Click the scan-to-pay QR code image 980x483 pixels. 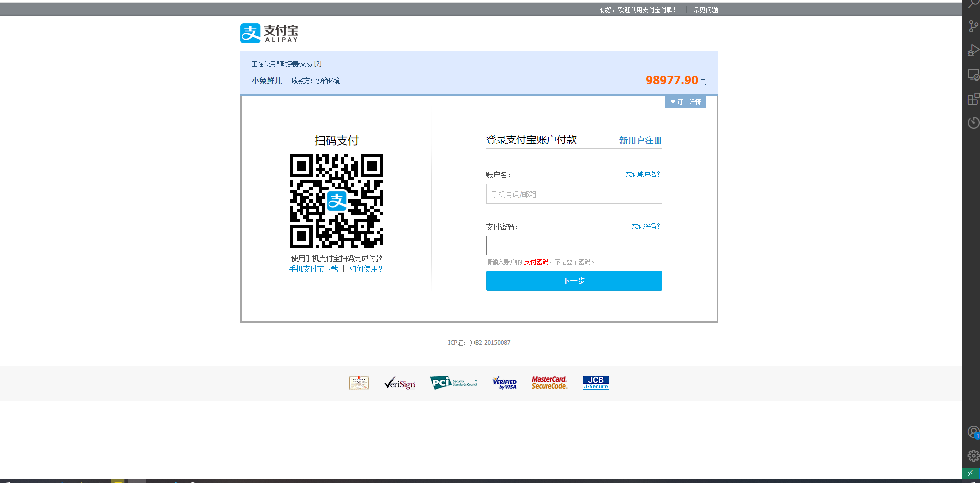336,201
